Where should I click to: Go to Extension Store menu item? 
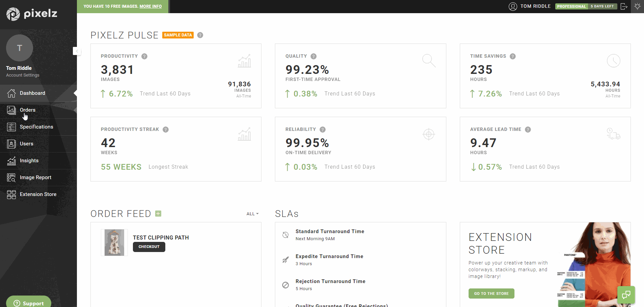click(x=38, y=194)
